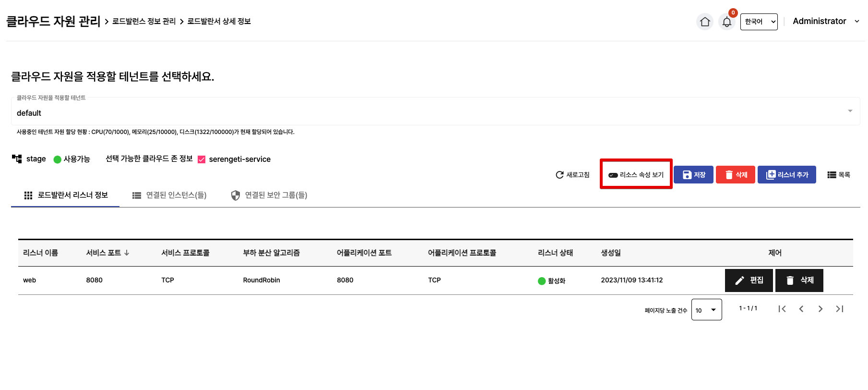Click the 리스너 추가 button
This screenshot has height=390, width=868.
[786, 175]
